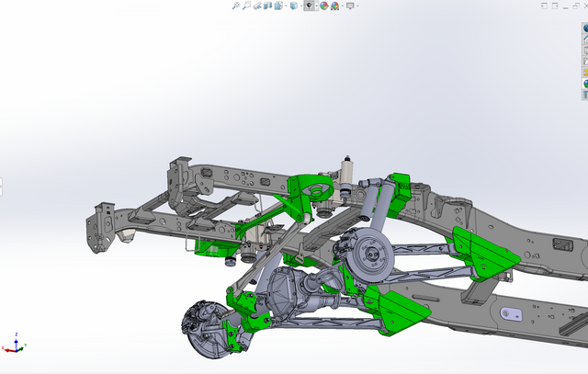Expand the Apply Scene dropdown arrow
This screenshot has width=588, height=374.
click(342, 6)
